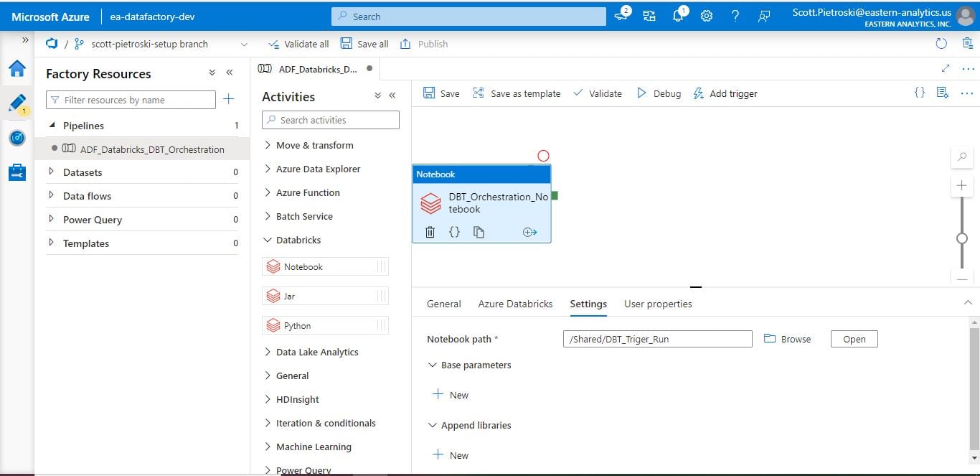Click Save all in the top bar

[x=364, y=44]
